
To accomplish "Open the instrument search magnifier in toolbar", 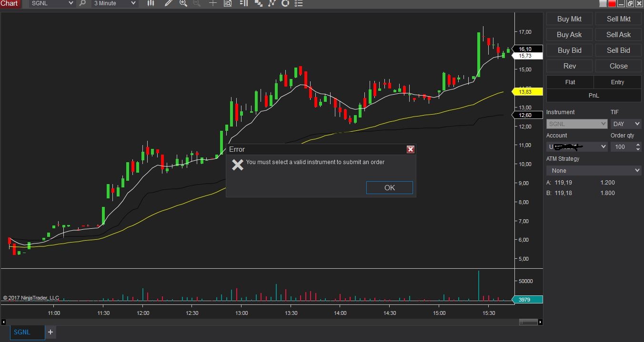I will coord(83,3).
